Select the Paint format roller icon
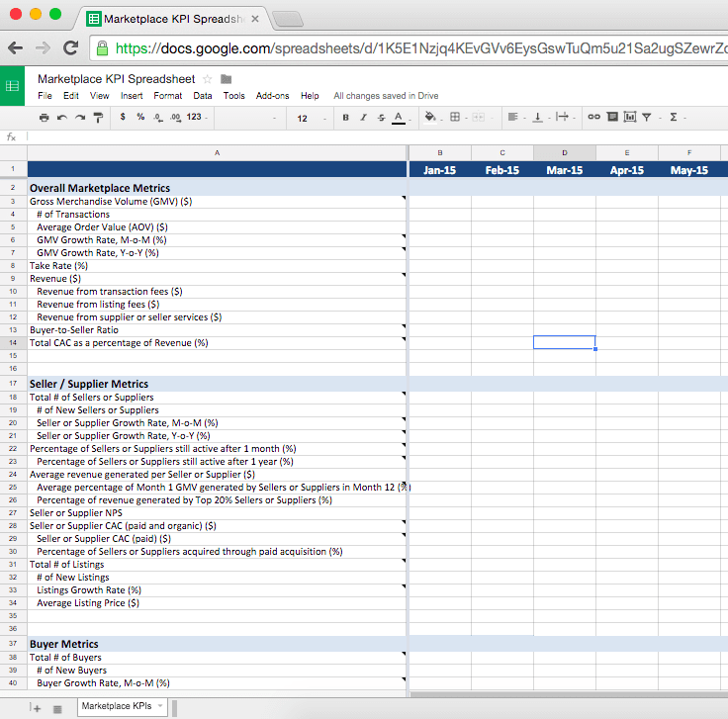 click(x=98, y=118)
